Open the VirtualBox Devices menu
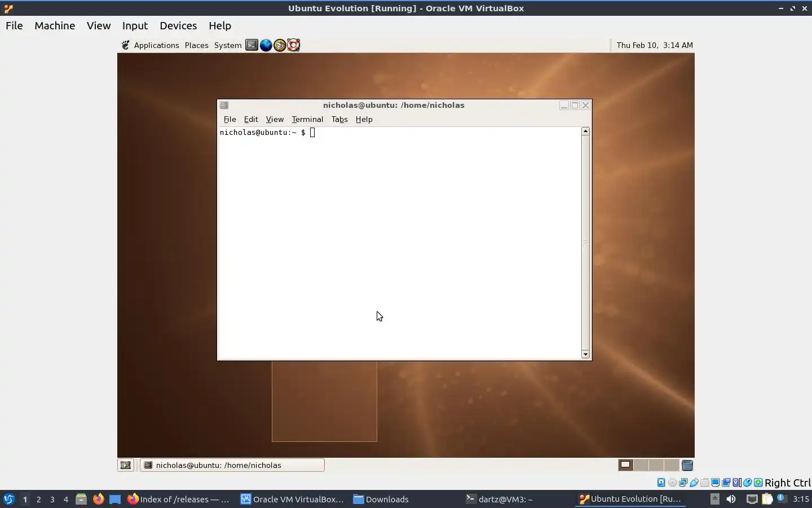Screen dimensions: 812x508 [x=178, y=25]
